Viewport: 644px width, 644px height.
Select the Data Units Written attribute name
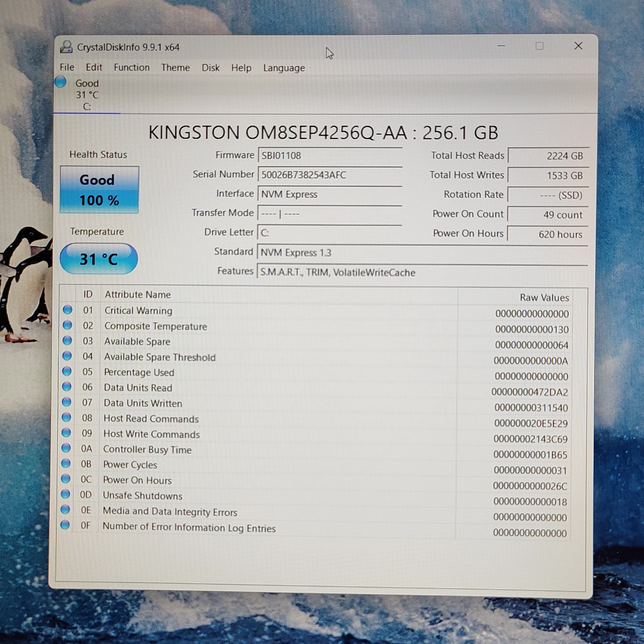[x=143, y=403]
